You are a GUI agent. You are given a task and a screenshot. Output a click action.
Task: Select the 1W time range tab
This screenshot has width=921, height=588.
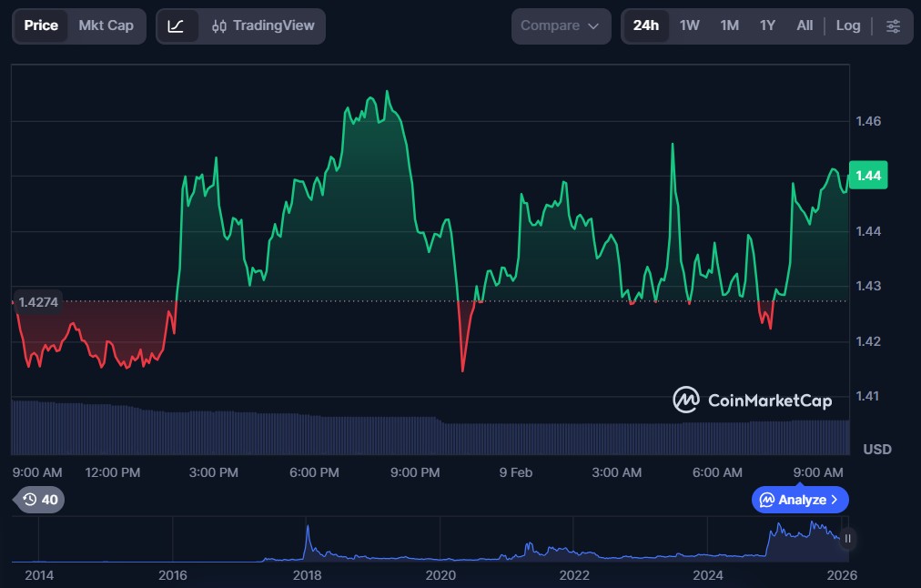tap(689, 26)
